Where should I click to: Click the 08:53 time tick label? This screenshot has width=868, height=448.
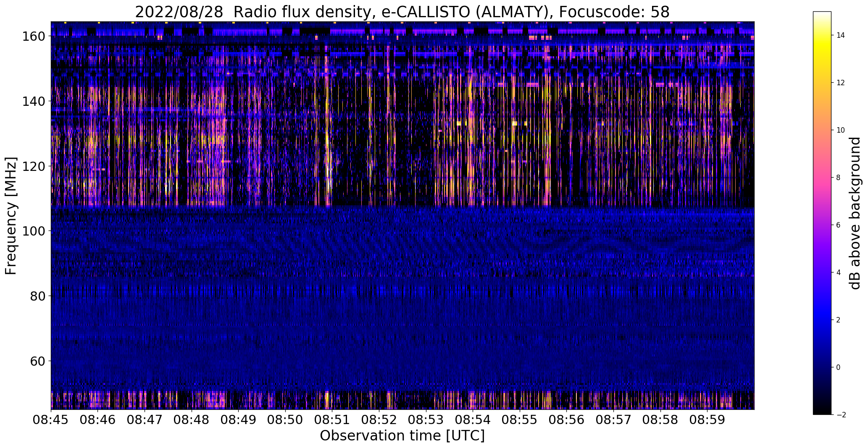pos(426,419)
